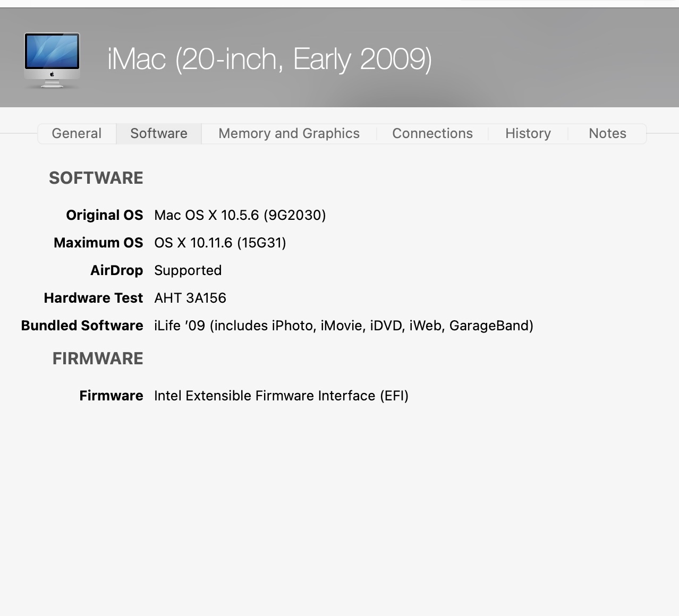Show the History tab
Viewport: 679px width, 616px height.
click(x=528, y=133)
